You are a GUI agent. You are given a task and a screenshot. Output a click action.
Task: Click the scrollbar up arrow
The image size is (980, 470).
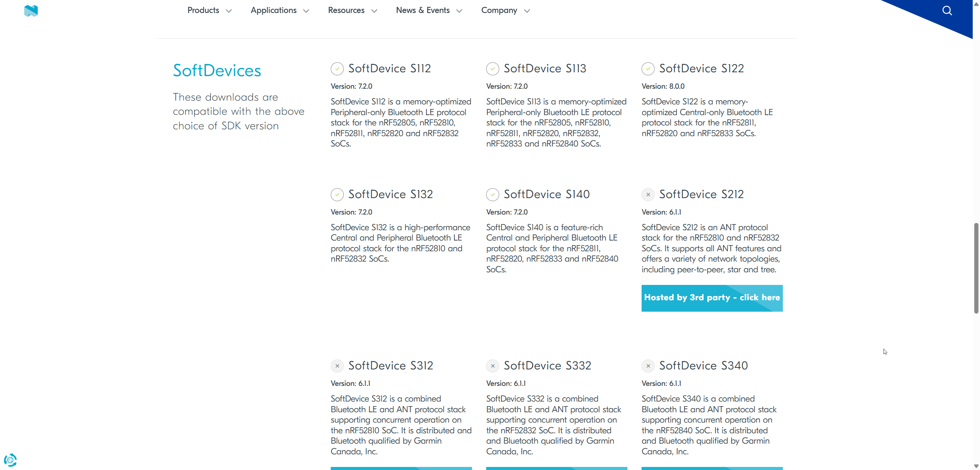coord(976,3)
